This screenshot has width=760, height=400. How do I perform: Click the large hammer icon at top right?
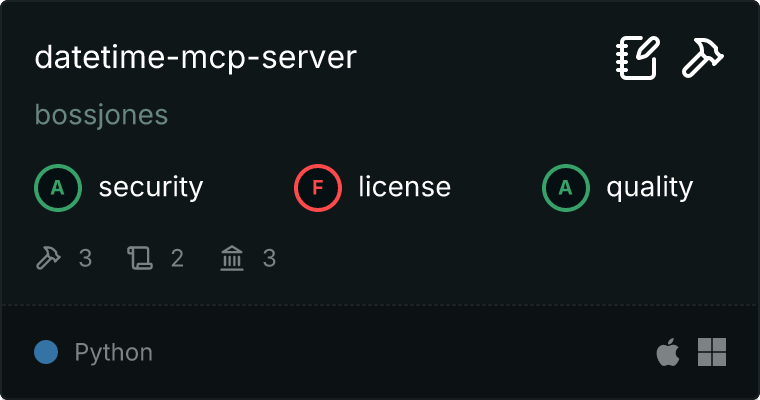(703, 58)
